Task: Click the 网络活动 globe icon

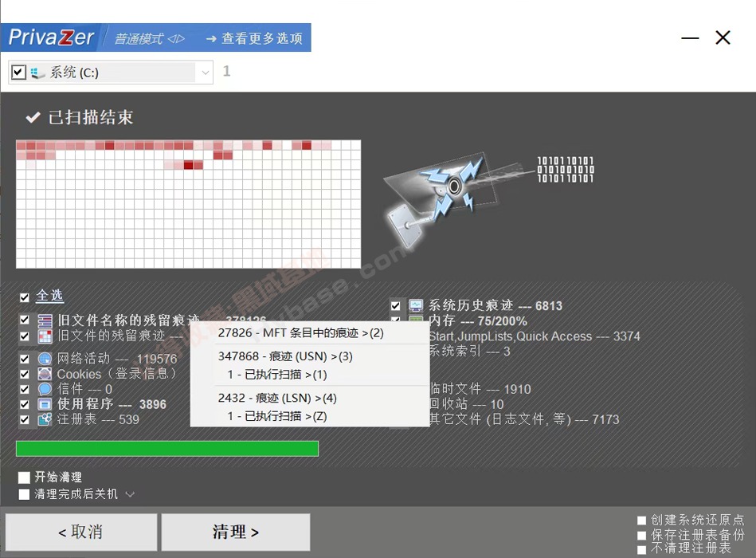Action: tap(45, 360)
